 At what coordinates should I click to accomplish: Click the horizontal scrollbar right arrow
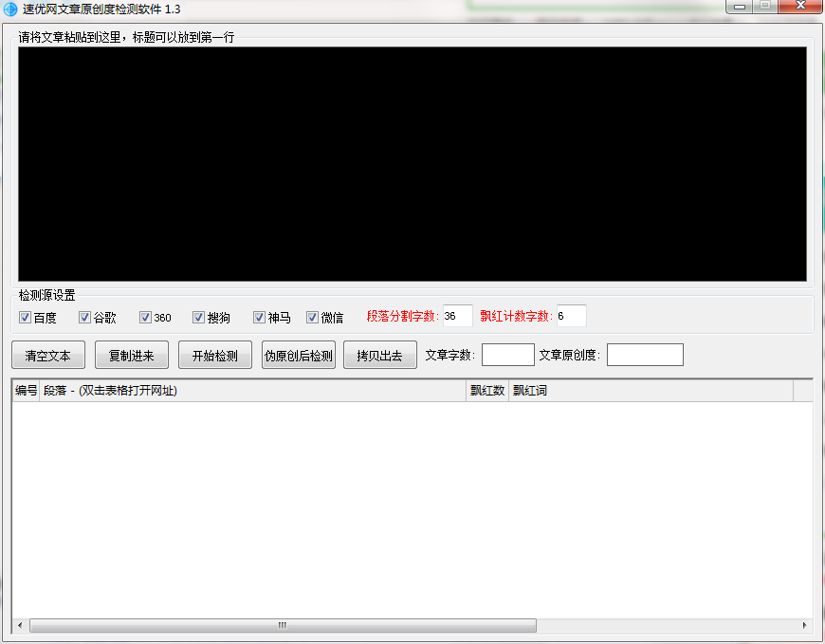[804, 625]
